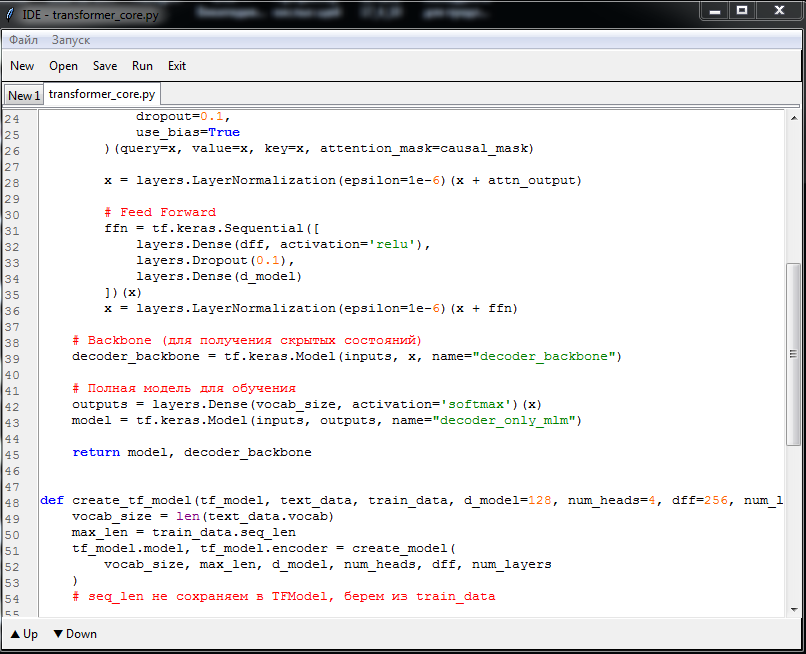Maximize the IDE window
Screen dimensions: 806x654
[x=742, y=11]
